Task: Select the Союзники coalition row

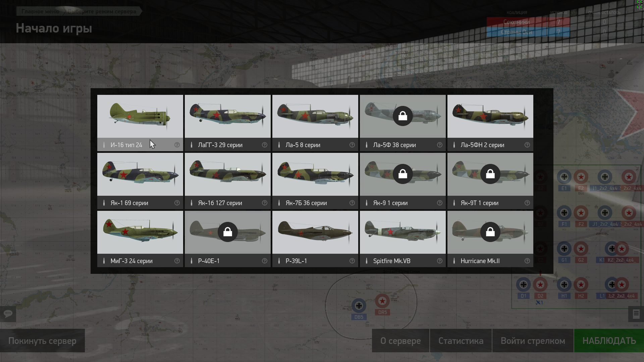Action: point(528,22)
